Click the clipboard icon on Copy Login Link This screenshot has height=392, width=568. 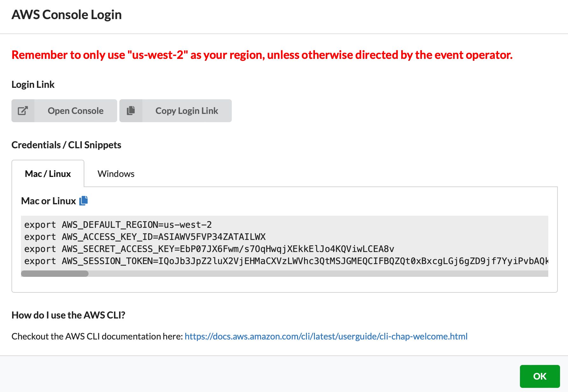tap(131, 111)
